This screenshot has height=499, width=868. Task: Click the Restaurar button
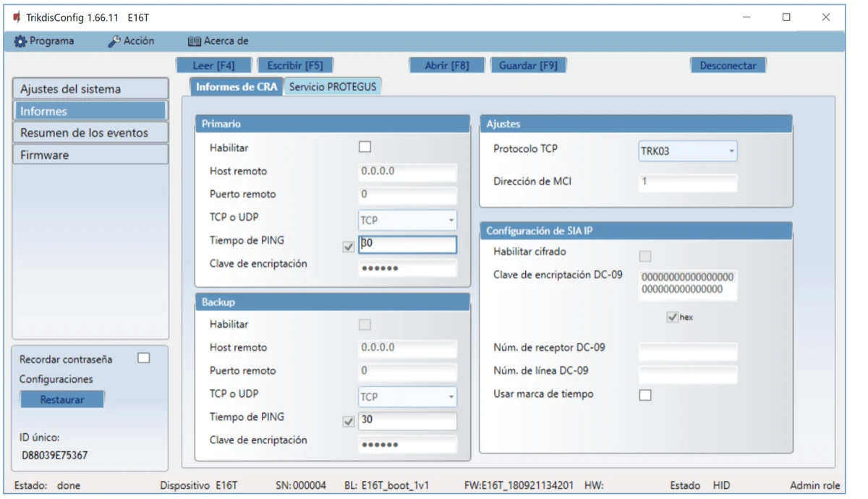coord(62,399)
